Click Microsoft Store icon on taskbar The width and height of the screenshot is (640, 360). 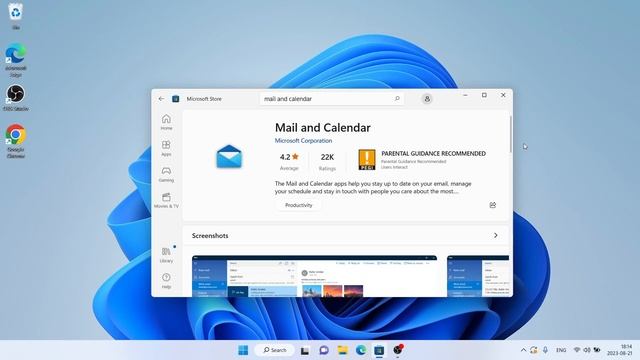379,350
